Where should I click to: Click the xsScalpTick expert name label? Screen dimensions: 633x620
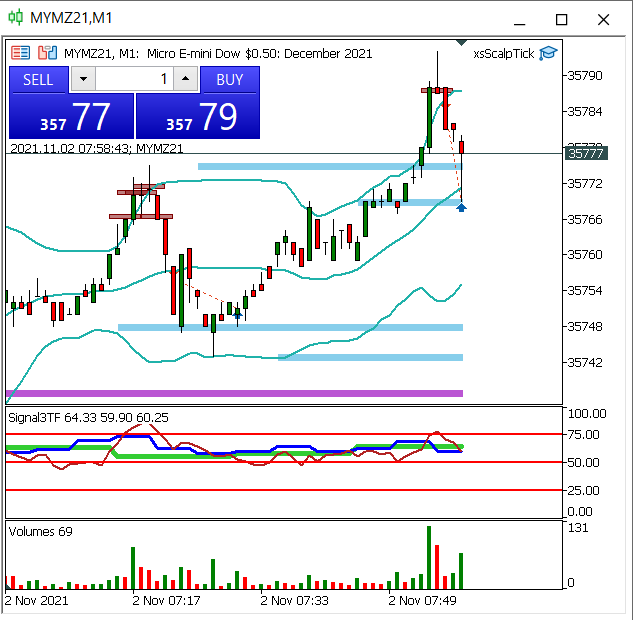(x=503, y=54)
